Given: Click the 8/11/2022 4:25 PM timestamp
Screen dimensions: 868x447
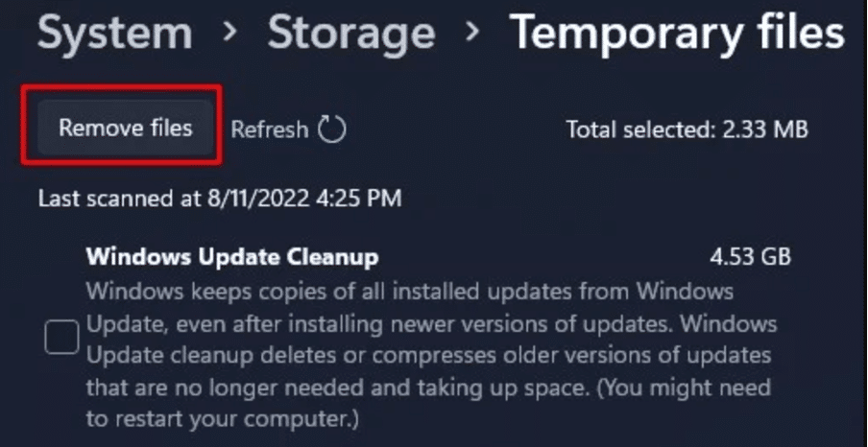Looking at the screenshot, I should tap(304, 198).
